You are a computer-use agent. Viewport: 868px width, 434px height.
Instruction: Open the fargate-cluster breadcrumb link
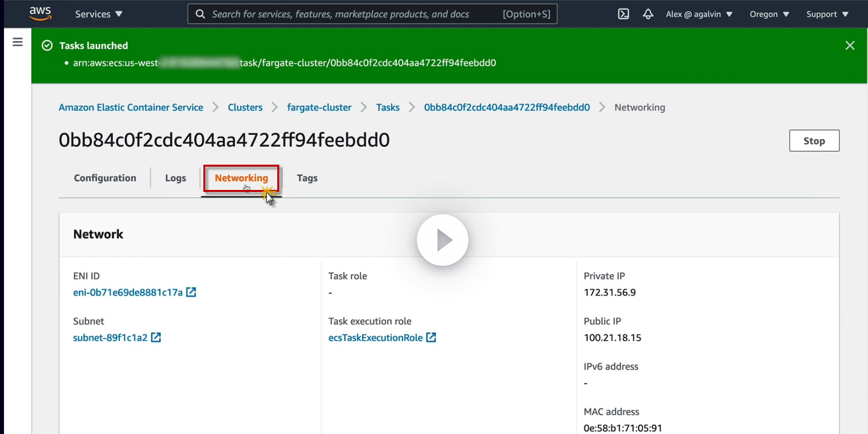[x=319, y=108]
